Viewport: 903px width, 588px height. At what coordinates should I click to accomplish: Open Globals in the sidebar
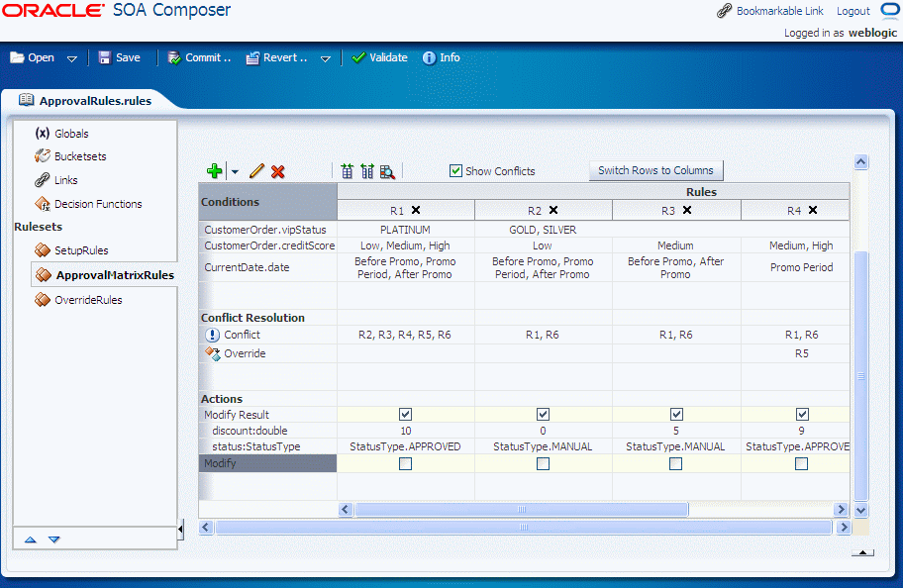tap(71, 134)
